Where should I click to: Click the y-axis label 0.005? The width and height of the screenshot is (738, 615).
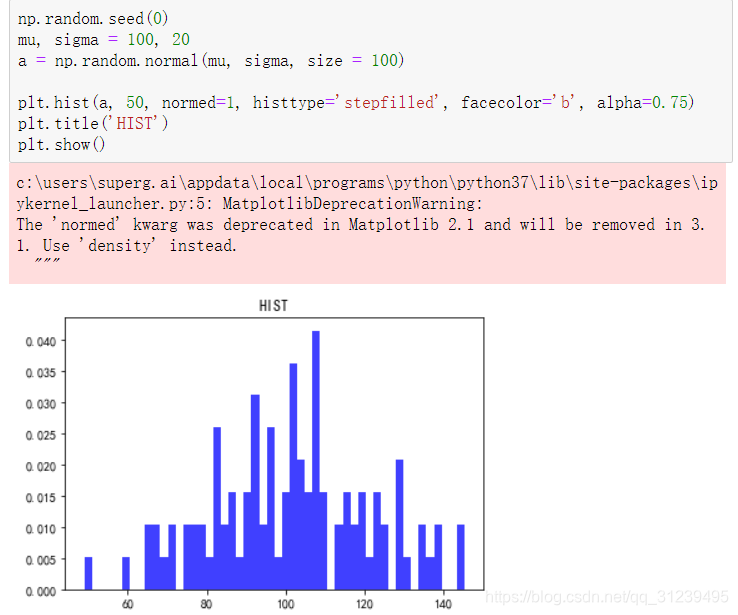40,560
